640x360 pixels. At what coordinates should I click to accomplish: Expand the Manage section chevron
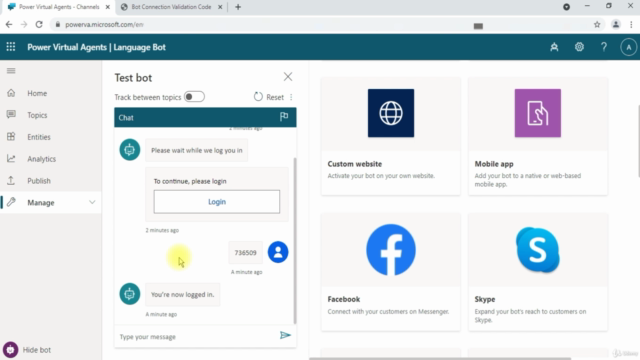pos(92,202)
